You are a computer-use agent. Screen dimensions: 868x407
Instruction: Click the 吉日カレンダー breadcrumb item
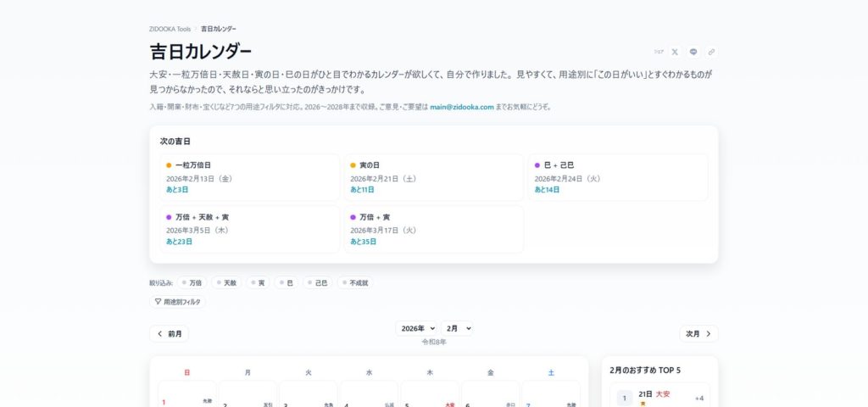(219, 28)
